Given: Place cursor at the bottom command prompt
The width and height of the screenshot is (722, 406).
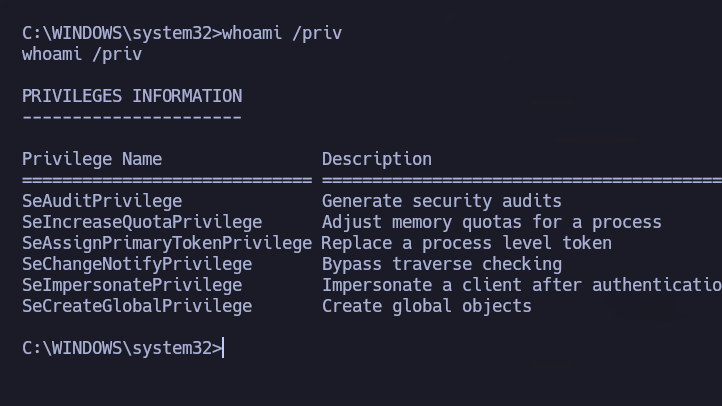Looking at the screenshot, I should point(224,348).
